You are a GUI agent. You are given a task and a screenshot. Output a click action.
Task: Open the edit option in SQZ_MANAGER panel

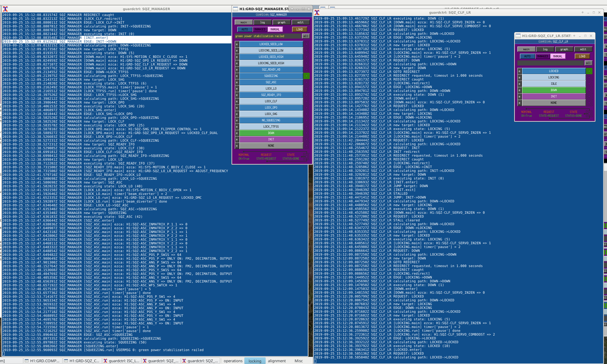tap(300, 22)
